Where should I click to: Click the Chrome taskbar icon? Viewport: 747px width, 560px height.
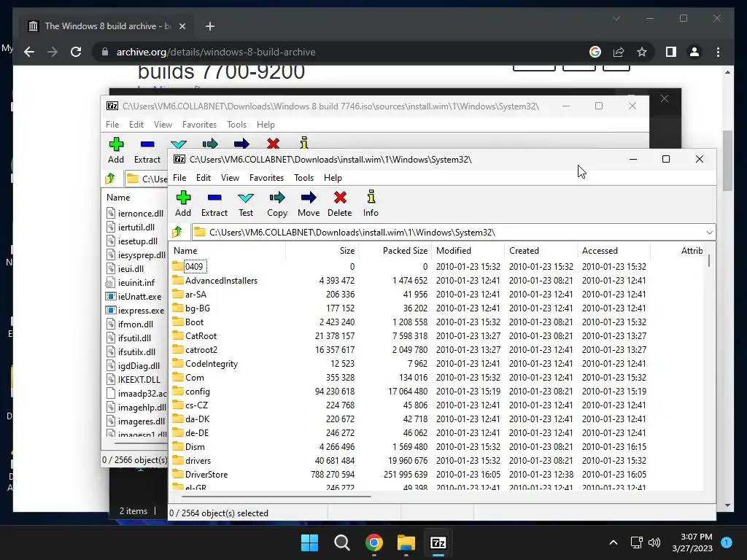coord(374,542)
